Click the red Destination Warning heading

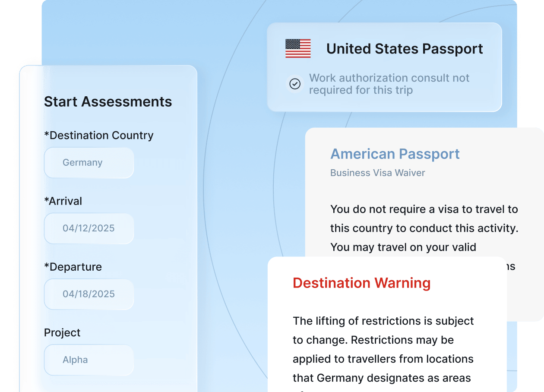361,283
